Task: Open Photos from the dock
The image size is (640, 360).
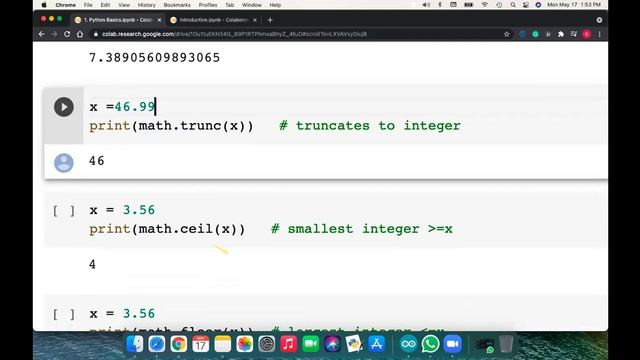Action: [244, 344]
